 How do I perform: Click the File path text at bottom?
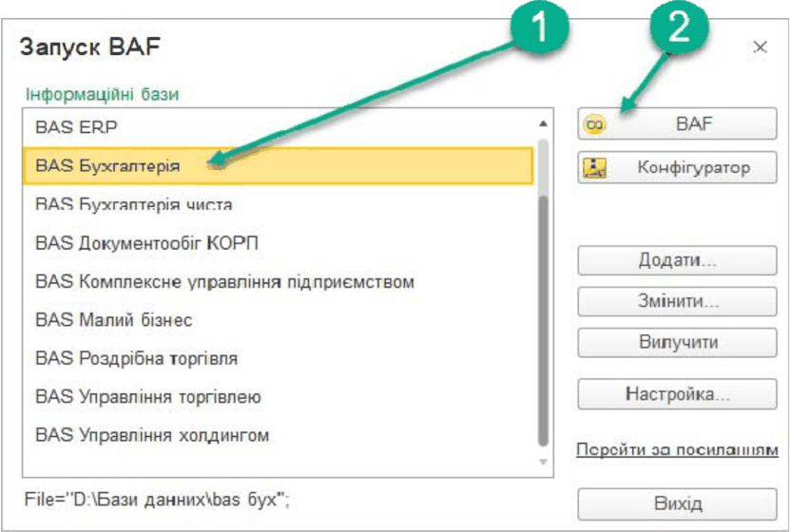click(157, 500)
